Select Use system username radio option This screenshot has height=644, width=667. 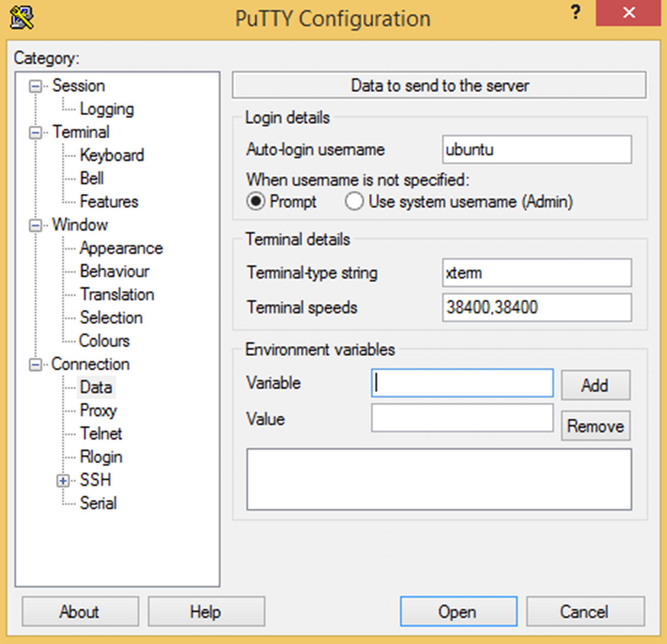click(x=355, y=201)
